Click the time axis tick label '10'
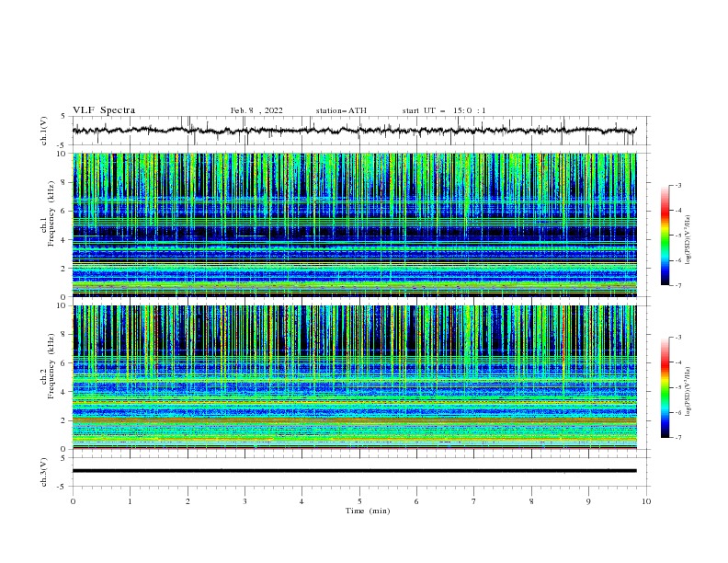Image resolution: width=728 pixels, height=563 pixels. pos(646,501)
